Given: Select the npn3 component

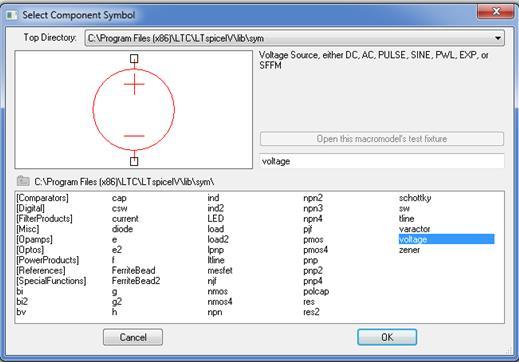Looking at the screenshot, I should click(313, 208).
